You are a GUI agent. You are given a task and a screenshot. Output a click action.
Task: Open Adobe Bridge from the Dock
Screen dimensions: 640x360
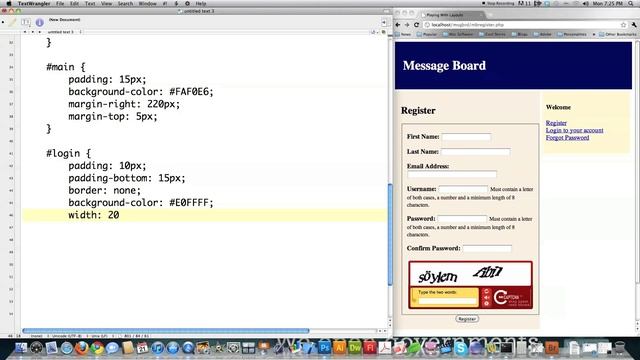pos(552,348)
